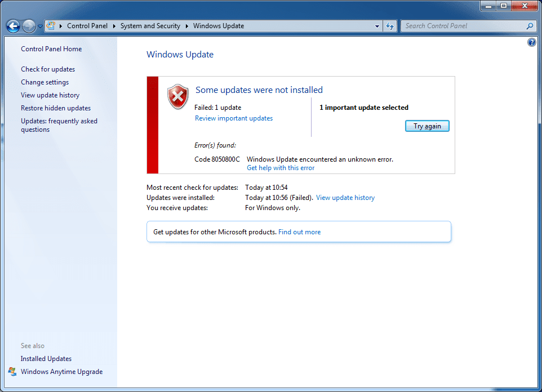This screenshot has width=542, height=392.
Task: Click the search magnifier icon
Action: (530, 26)
